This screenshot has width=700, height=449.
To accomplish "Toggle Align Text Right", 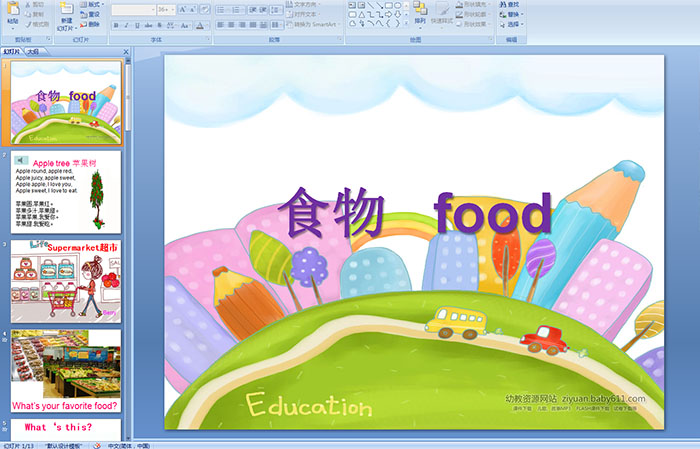I will click(242, 25).
